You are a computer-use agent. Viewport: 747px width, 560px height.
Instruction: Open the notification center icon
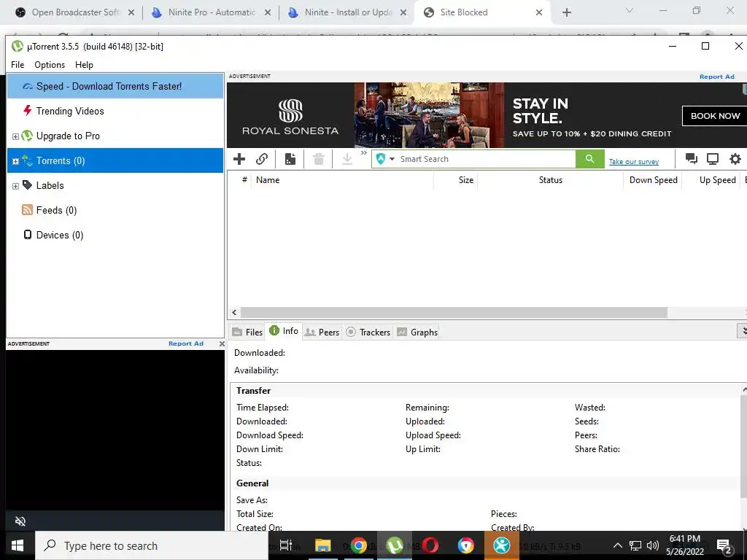[724, 545]
